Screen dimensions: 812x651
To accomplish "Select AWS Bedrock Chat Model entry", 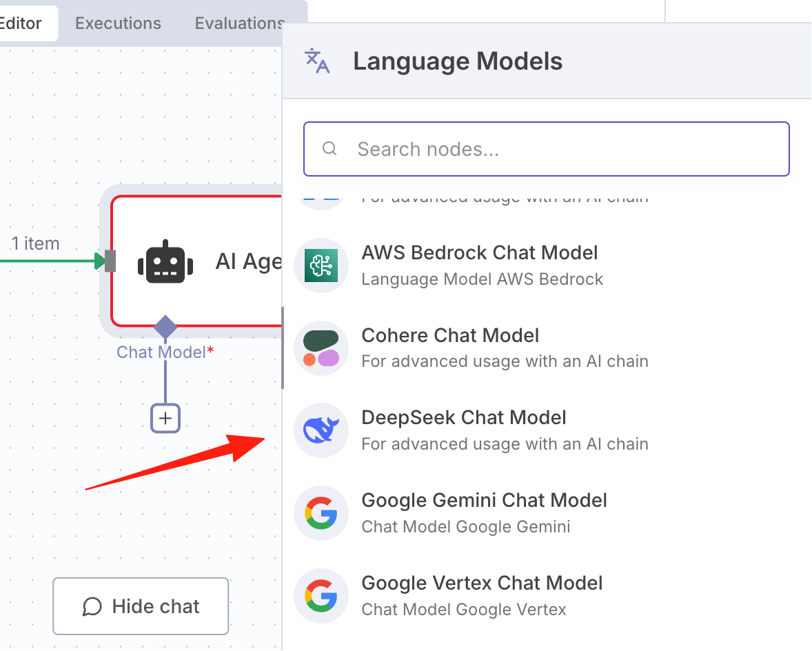I will pyautogui.click(x=547, y=266).
